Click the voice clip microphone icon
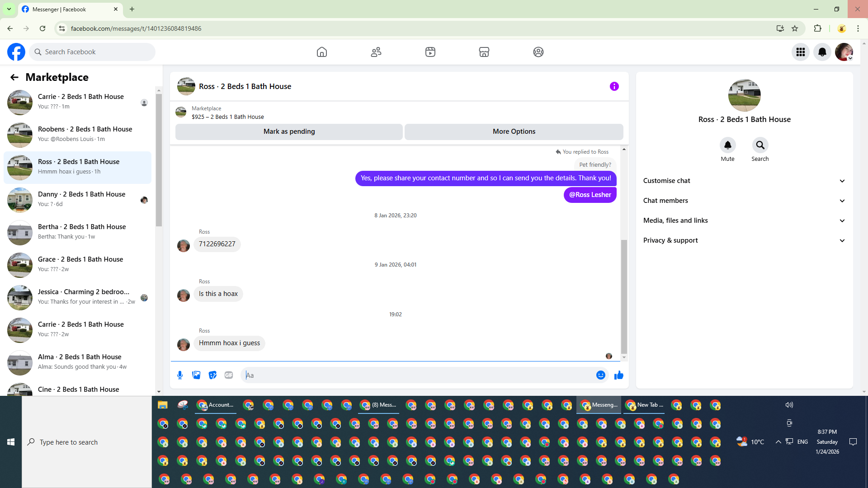This screenshot has height=488, width=868. tap(180, 375)
